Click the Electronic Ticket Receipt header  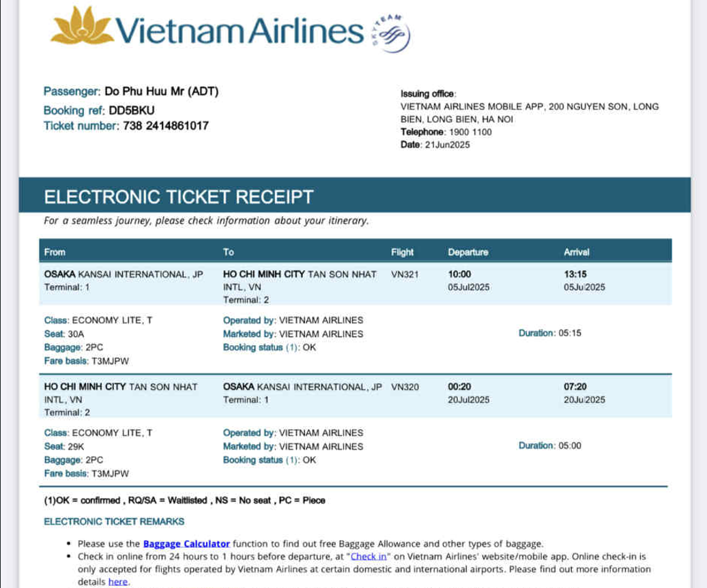(178, 197)
